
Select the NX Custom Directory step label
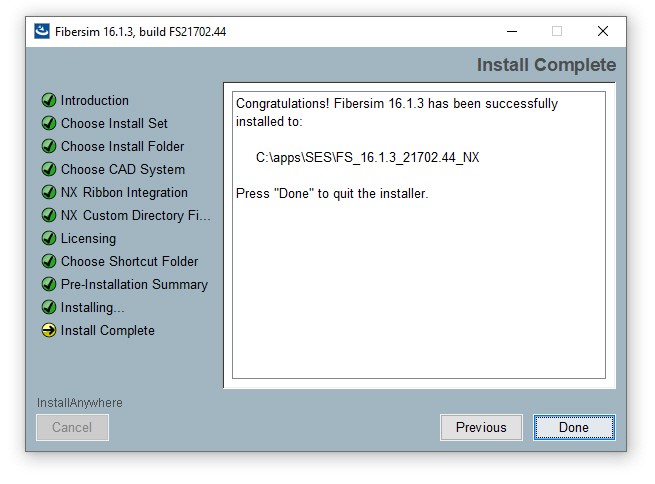click(136, 215)
